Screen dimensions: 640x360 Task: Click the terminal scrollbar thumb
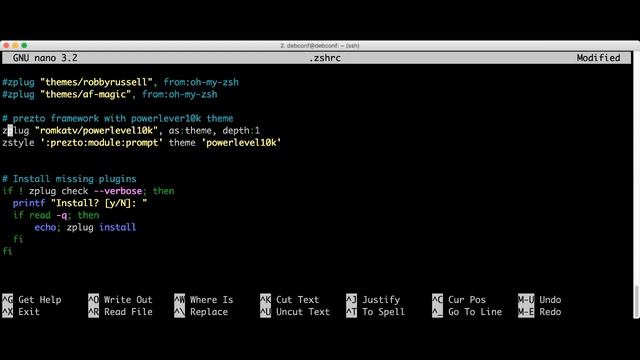636,302
